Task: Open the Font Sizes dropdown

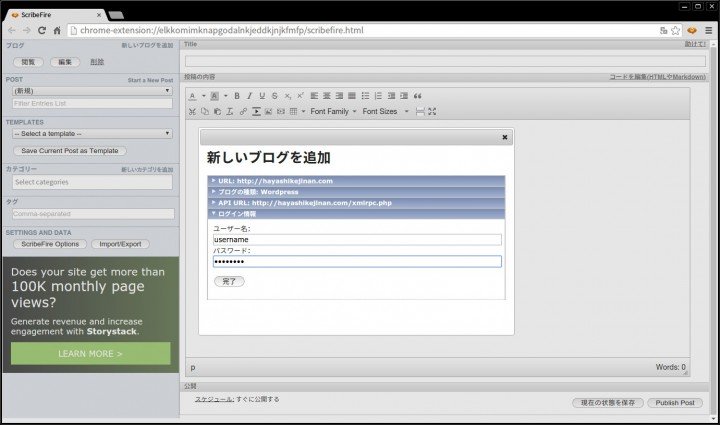Action: 384,111
